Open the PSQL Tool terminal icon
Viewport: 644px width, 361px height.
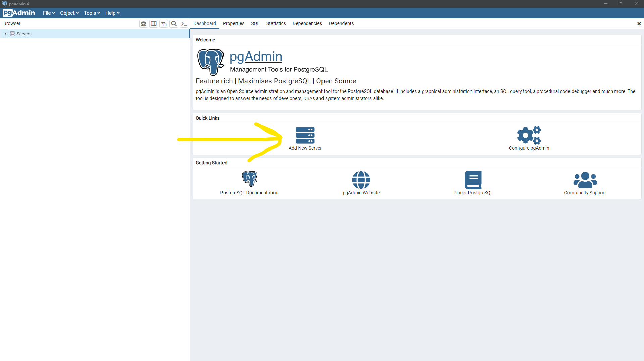click(184, 23)
